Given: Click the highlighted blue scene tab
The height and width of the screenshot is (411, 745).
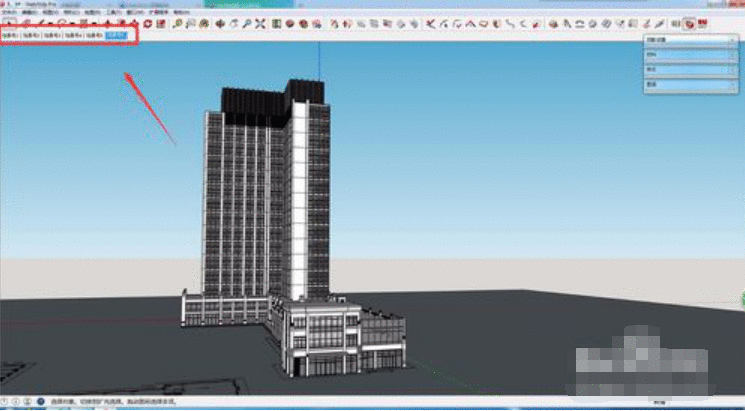Looking at the screenshot, I should pos(117,35).
